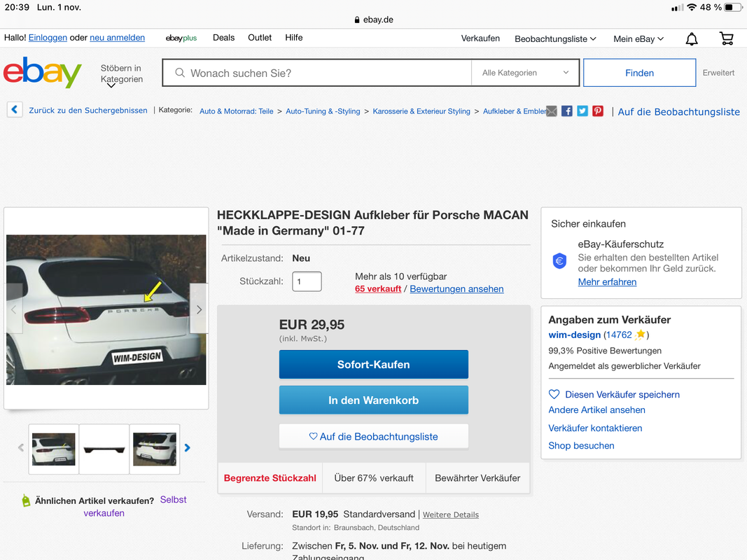Open the Verkaufen menu item
This screenshot has width=747, height=560.
(x=480, y=38)
